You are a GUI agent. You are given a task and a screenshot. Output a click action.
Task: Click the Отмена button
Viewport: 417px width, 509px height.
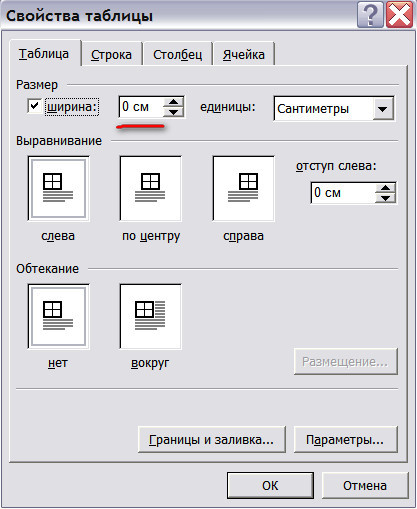click(365, 485)
